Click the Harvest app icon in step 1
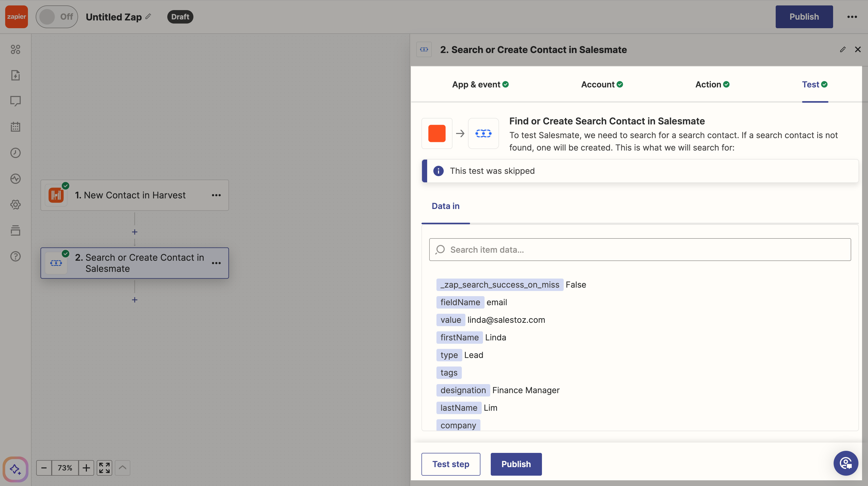This screenshot has height=486, width=868. click(56, 195)
